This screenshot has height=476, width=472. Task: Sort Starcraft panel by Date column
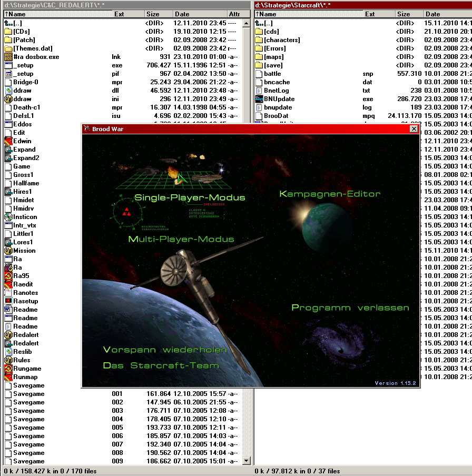coord(448,14)
